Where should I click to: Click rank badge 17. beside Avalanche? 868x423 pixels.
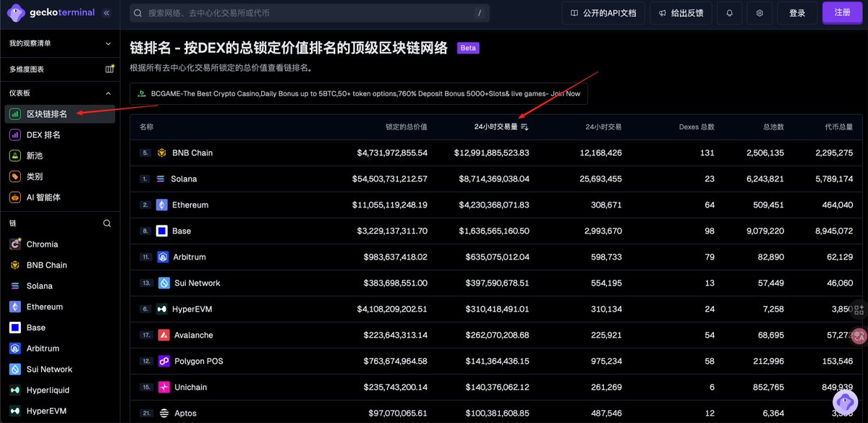click(x=145, y=335)
